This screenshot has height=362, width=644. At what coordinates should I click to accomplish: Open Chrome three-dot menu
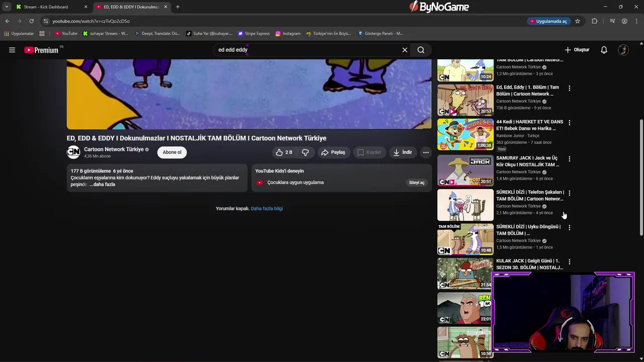point(636,21)
